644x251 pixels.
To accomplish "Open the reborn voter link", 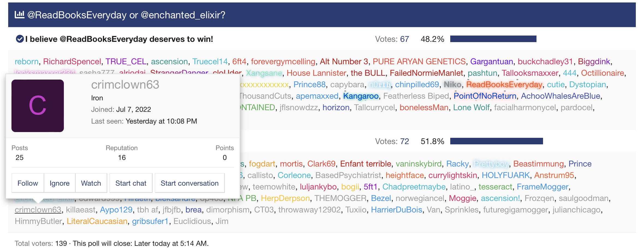I will [26, 62].
